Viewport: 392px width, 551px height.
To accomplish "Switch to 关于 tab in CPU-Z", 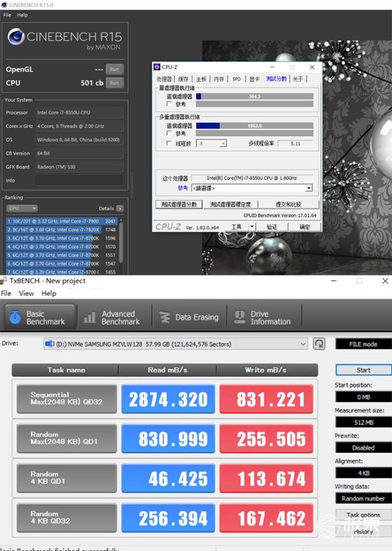I will (298, 79).
